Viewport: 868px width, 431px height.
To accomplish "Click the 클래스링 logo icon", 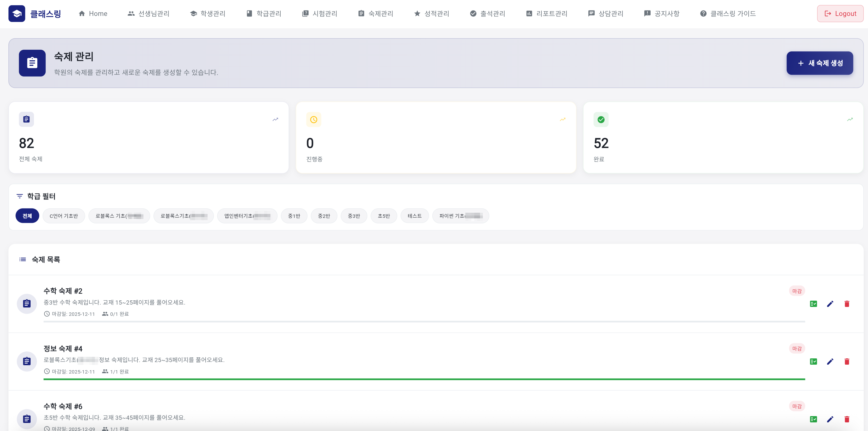I will 16,14.
